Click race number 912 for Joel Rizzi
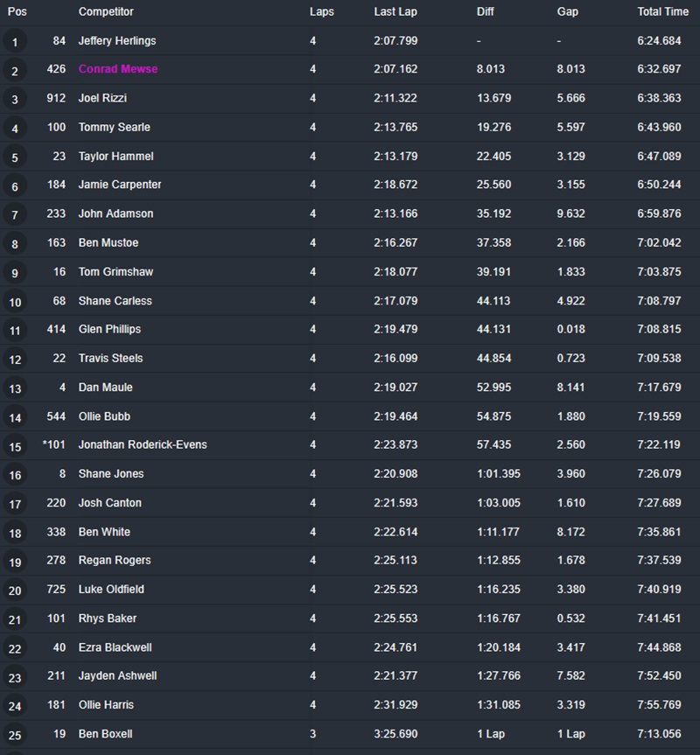Image resolution: width=700 pixels, height=755 pixels. click(x=56, y=98)
